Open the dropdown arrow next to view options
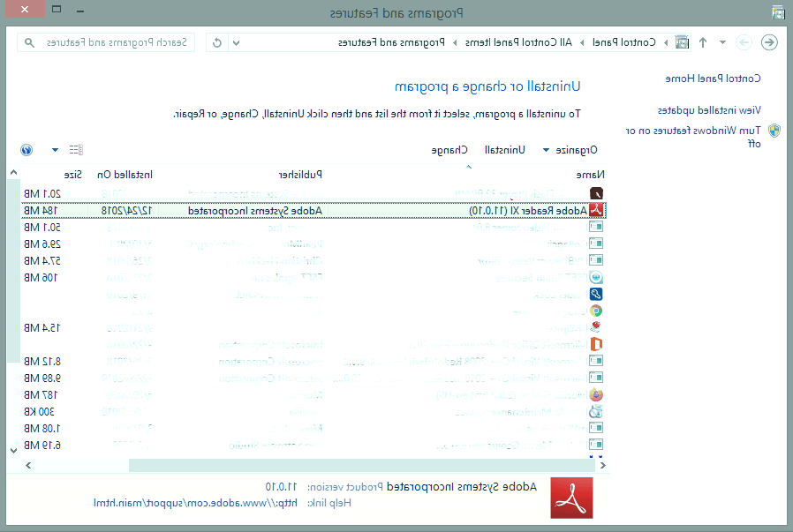The width and height of the screenshot is (793, 532). coord(55,150)
